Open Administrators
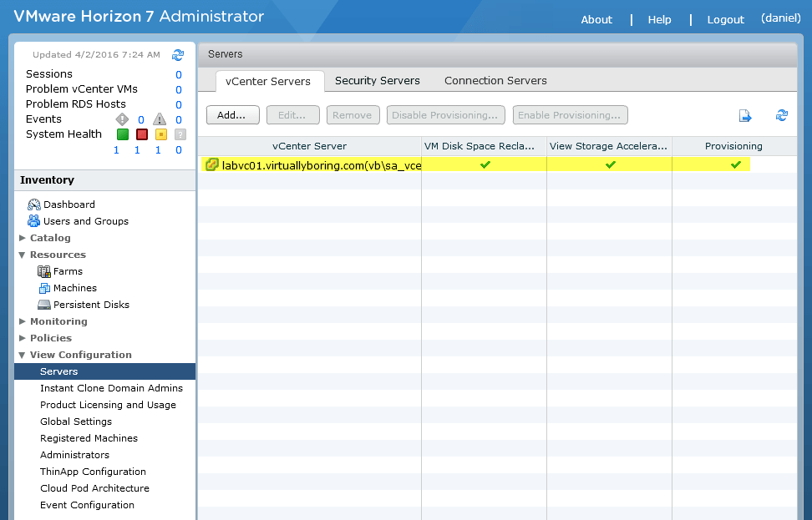This screenshot has height=520, width=812. pos(74,455)
